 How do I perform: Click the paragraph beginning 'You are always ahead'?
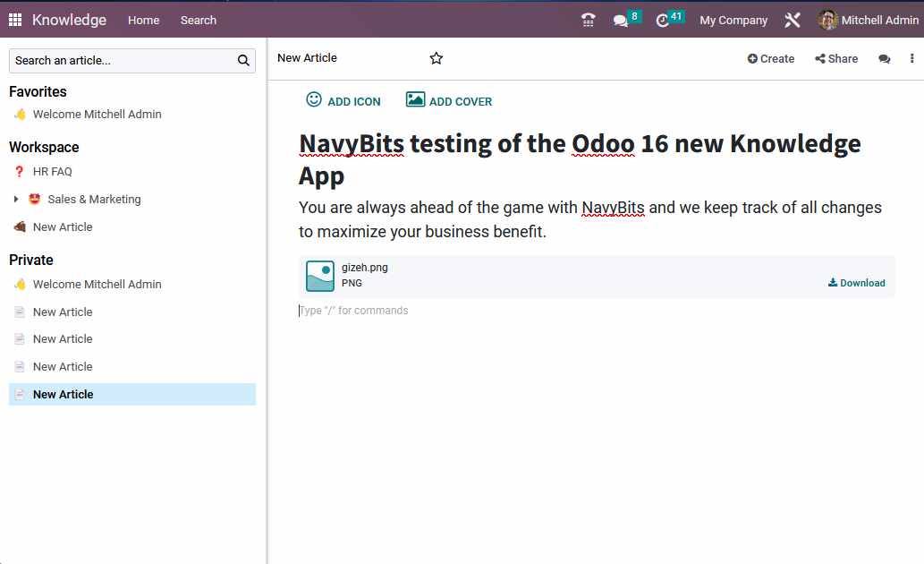click(x=589, y=219)
